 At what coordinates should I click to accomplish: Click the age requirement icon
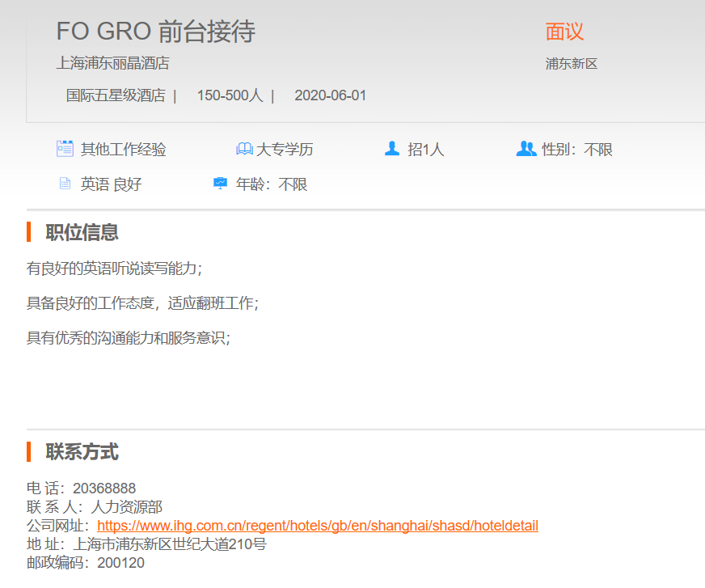click(x=220, y=184)
